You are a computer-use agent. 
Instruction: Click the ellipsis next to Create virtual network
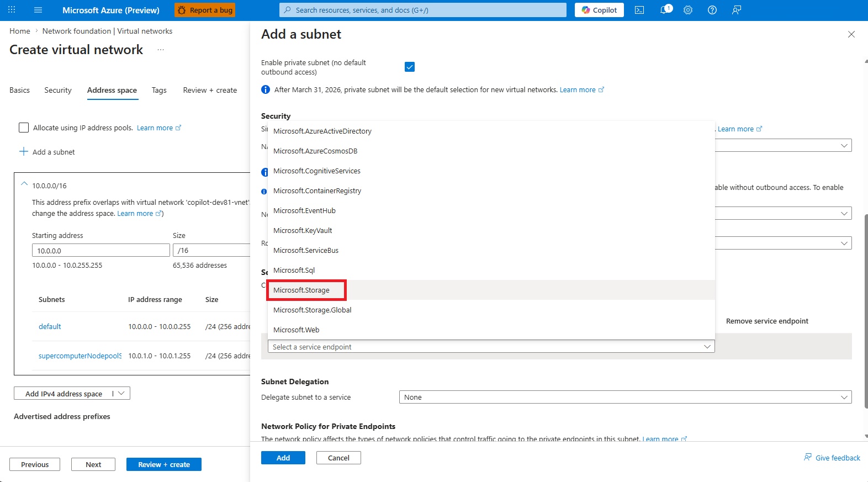tap(161, 50)
